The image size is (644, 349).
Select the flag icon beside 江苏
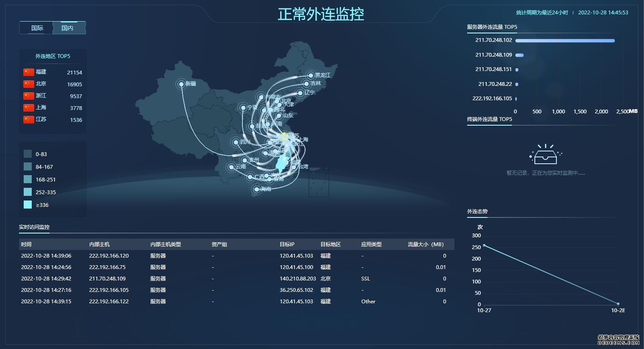28,119
